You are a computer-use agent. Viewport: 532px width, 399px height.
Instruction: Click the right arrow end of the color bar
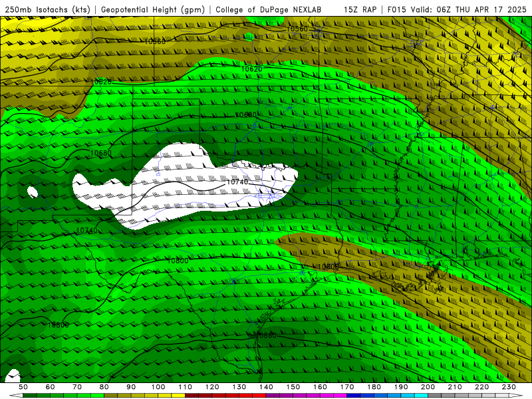[516, 396]
